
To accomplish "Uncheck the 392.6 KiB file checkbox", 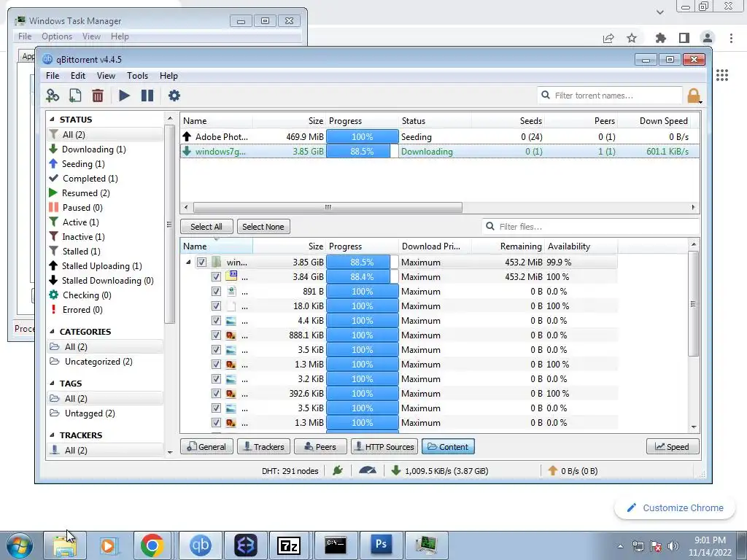I will point(216,394).
